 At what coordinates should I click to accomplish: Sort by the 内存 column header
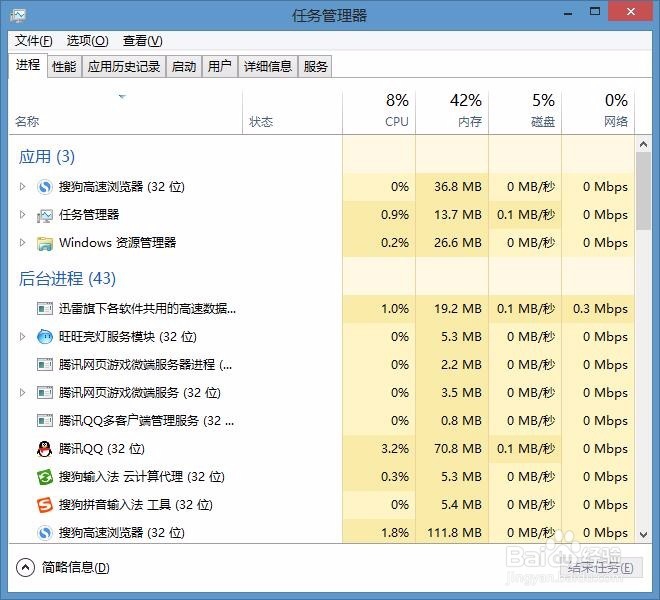click(452, 113)
